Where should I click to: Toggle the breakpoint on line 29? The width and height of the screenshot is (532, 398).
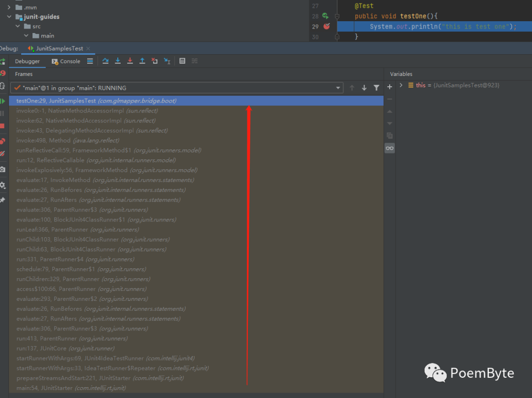327,26
